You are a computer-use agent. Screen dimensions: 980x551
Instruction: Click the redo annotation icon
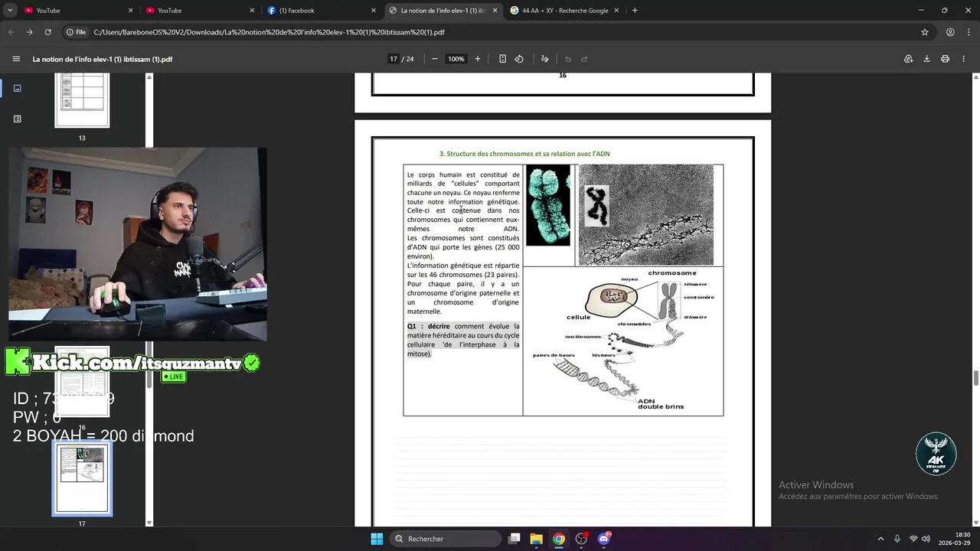coord(584,59)
